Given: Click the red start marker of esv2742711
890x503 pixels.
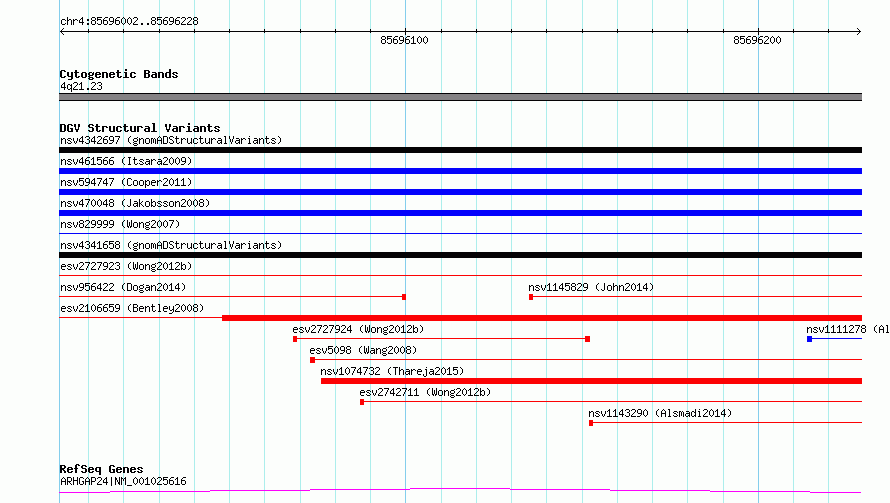Looking at the screenshot, I should [x=362, y=402].
